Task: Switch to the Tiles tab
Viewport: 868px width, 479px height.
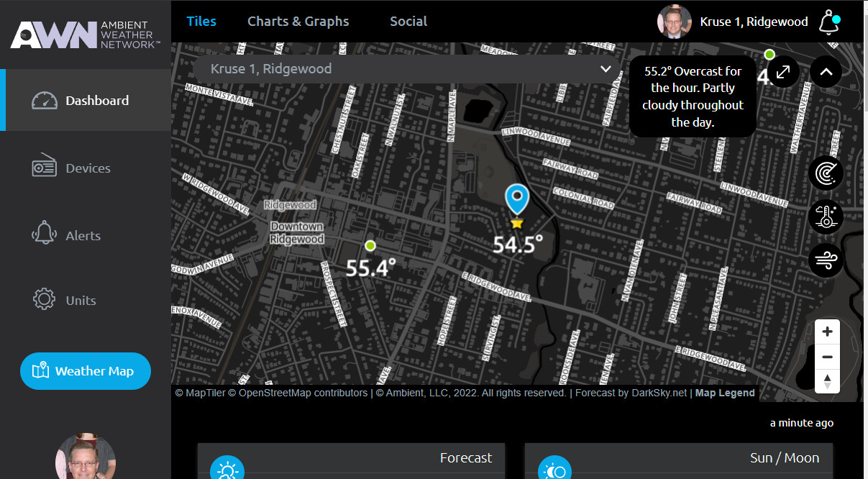Action: (201, 21)
